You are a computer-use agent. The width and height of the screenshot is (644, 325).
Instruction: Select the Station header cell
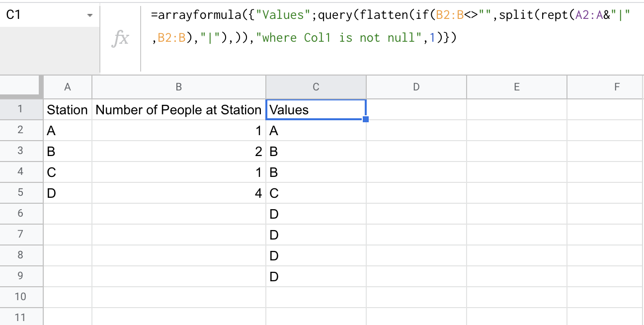tap(68, 109)
